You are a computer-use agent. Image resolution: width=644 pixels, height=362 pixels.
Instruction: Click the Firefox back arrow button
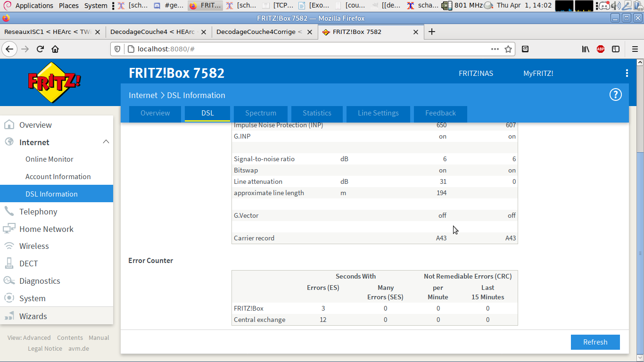click(9, 49)
